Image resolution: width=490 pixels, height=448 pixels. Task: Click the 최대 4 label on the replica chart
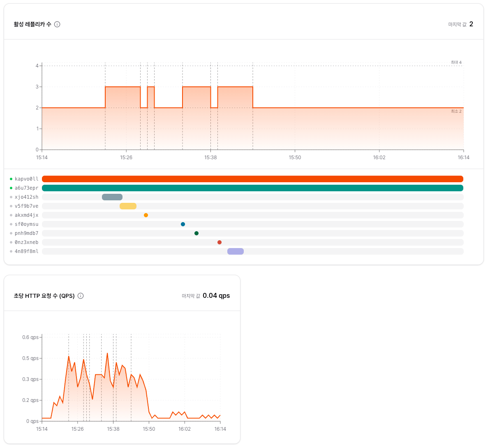pyautogui.click(x=456, y=62)
